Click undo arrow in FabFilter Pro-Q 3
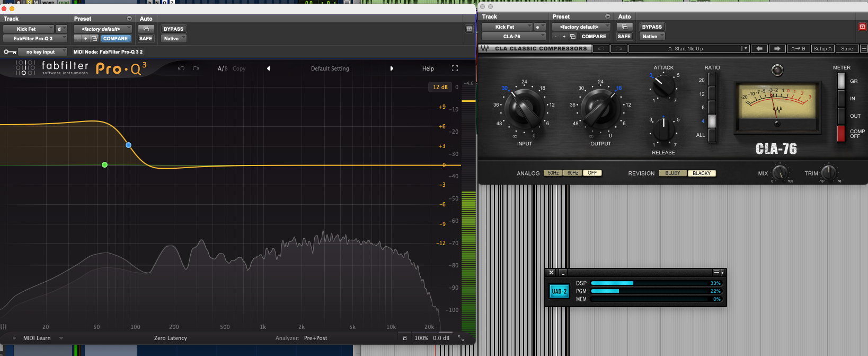The image size is (868, 356). tap(181, 68)
